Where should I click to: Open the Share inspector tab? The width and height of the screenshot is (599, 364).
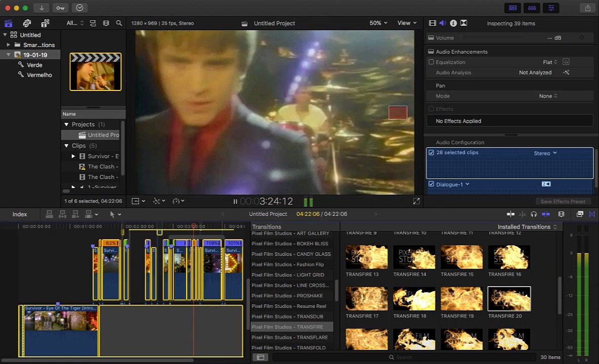(463, 23)
